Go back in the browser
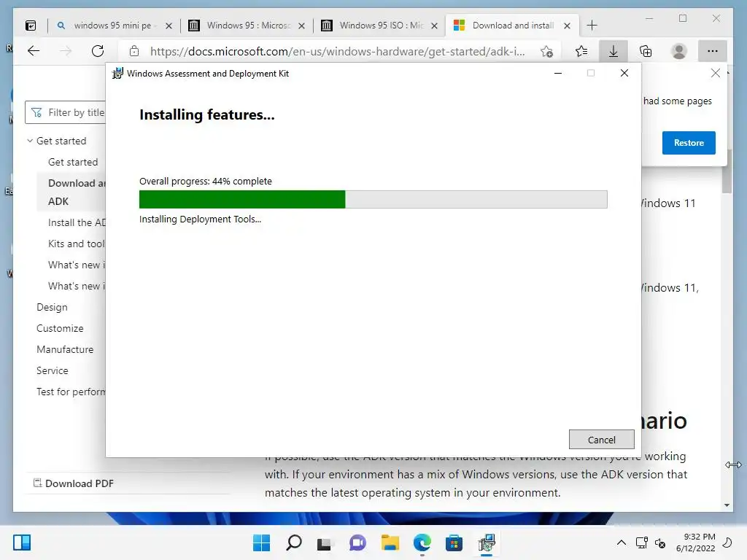This screenshot has height=560, width=747. [34, 51]
